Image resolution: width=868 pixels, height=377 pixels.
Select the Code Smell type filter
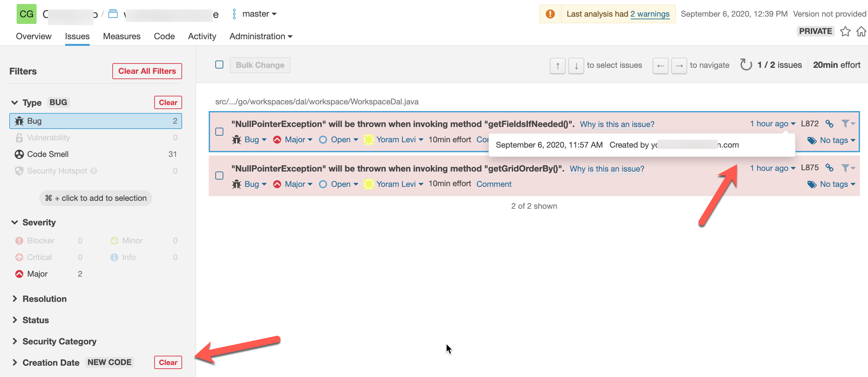[48, 154]
